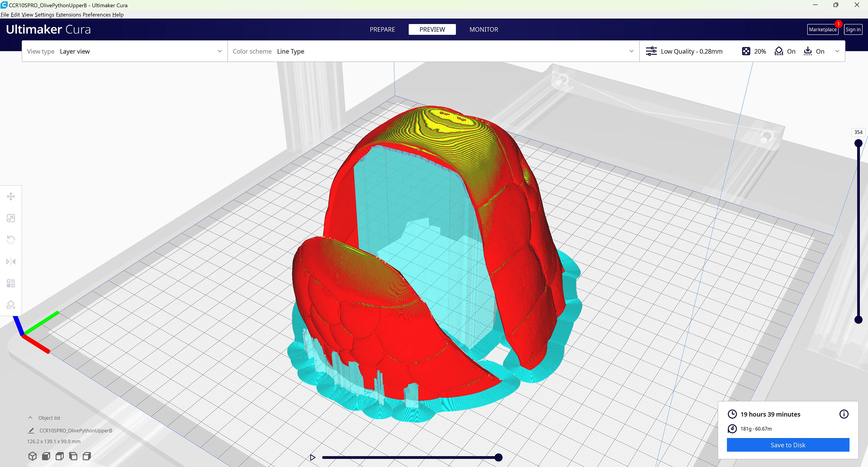Open the Settings menu

[45, 14]
